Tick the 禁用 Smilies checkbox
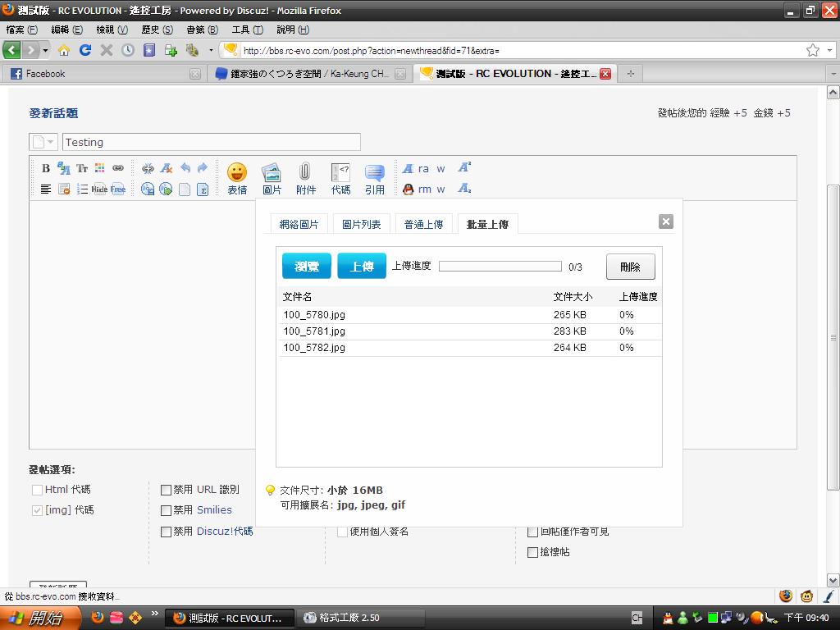 coord(166,510)
